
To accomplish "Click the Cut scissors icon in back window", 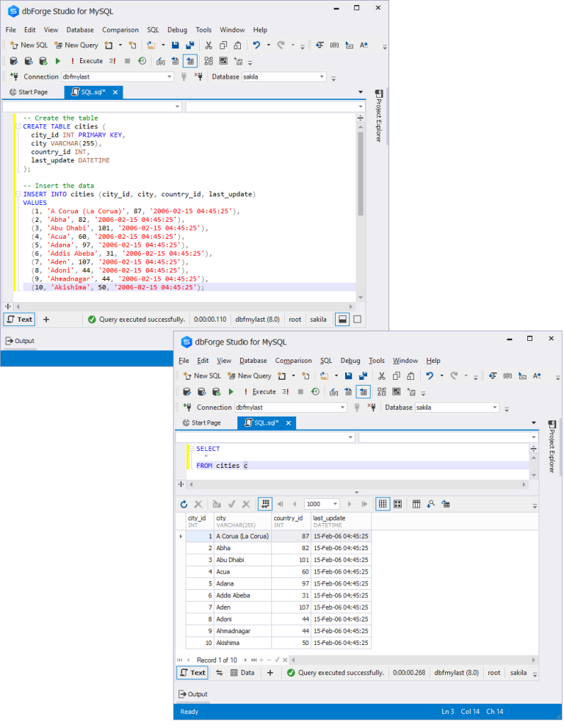I will pos(209,45).
